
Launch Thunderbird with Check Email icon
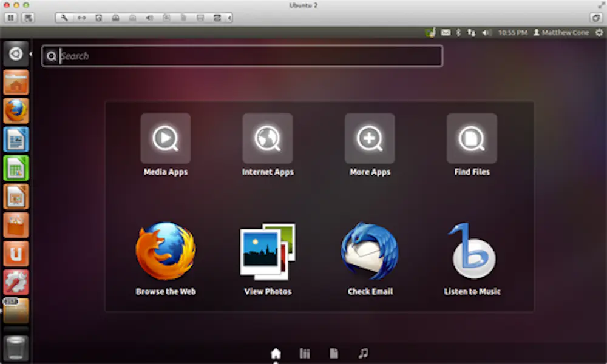pos(370,252)
